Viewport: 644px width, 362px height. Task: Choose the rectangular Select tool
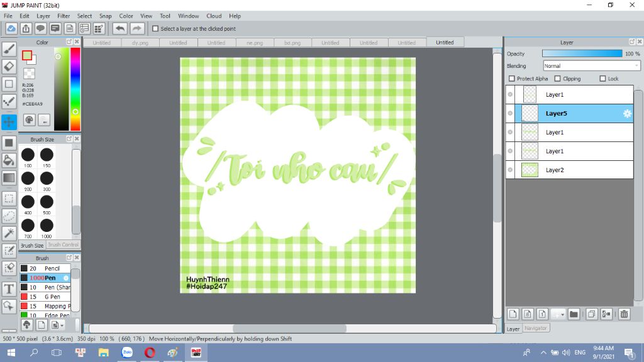click(x=9, y=199)
